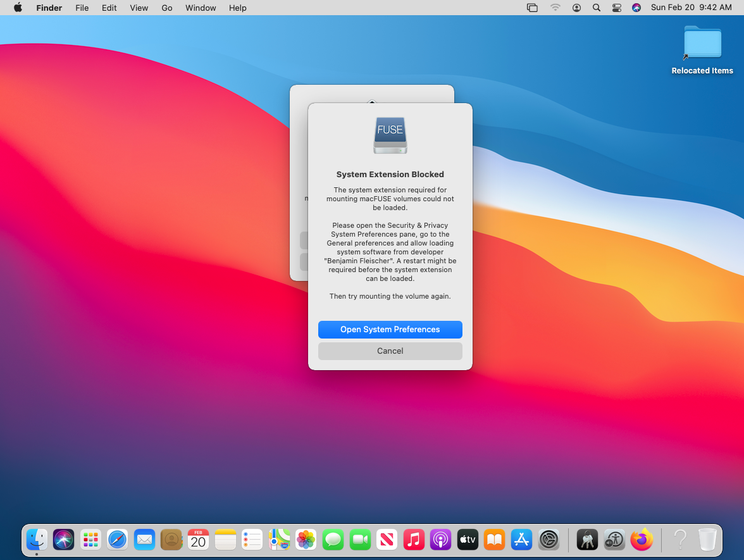Open the Help menu
Viewport: 744px width, 560px height.
[238, 8]
